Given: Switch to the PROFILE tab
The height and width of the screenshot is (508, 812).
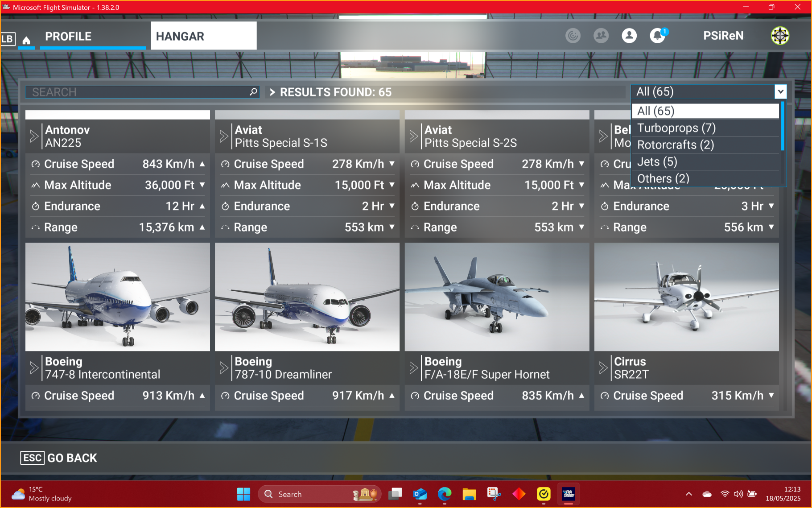Looking at the screenshot, I should tap(93, 36).
